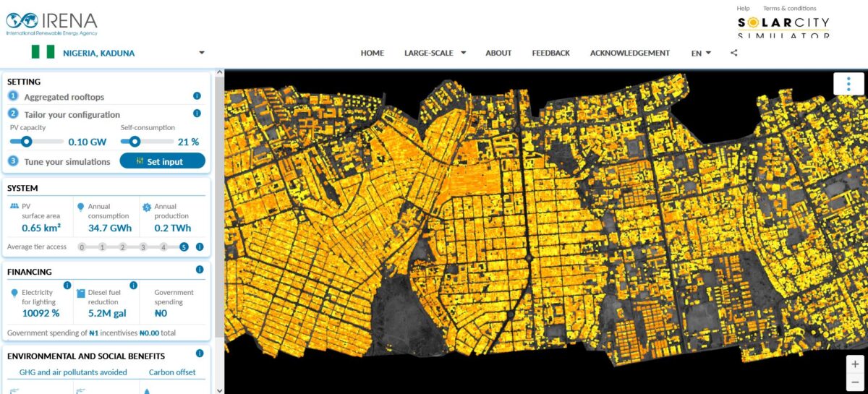Show info for Environmental and Social Benefits
The height and width of the screenshot is (394, 868).
click(x=200, y=354)
